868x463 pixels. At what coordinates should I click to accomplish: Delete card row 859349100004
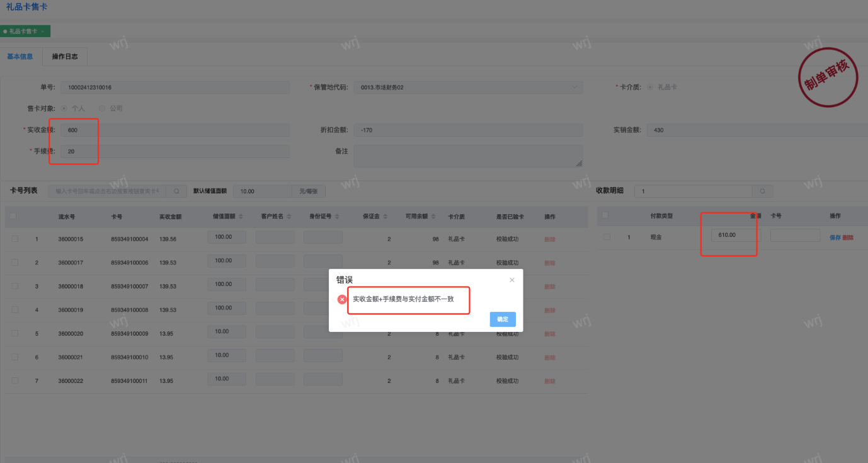(550, 239)
